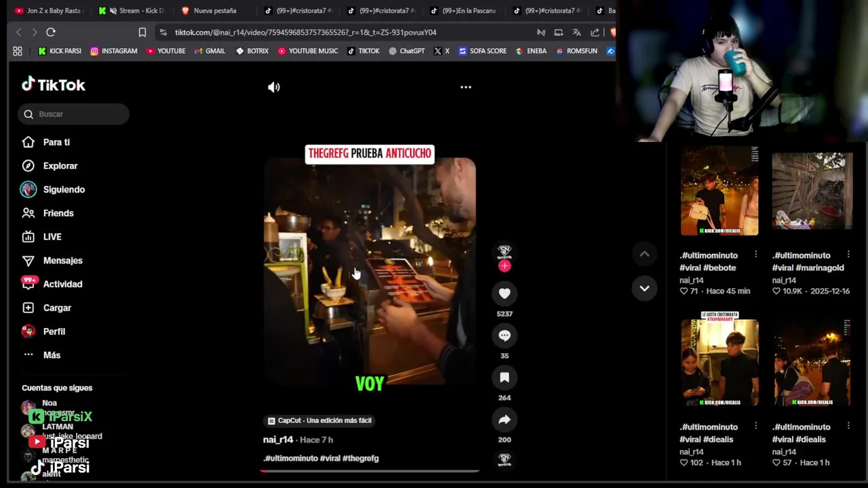Click the TikTok logo
The image size is (868, 488).
[x=53, y=85]
